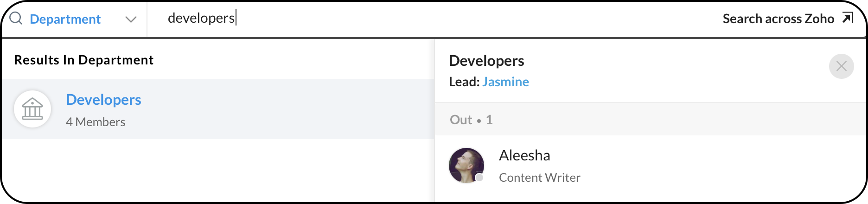
Task: Click the Developers heading in details panel
Action: coord(486,61)
